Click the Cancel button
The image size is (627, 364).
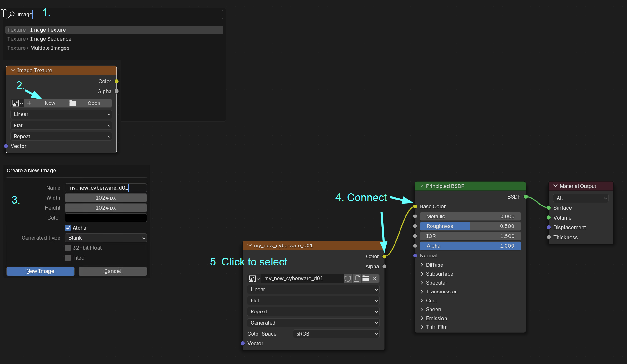(113, 271)
